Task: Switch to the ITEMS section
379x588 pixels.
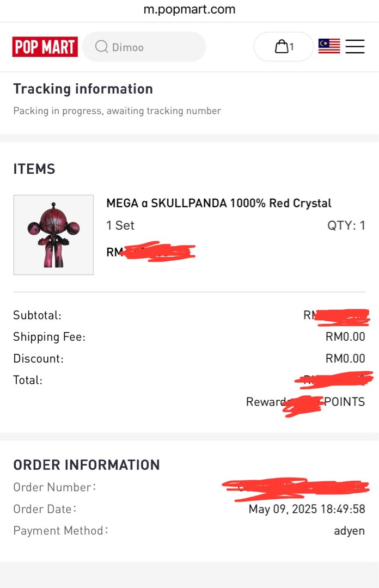Action: (34, 169)
